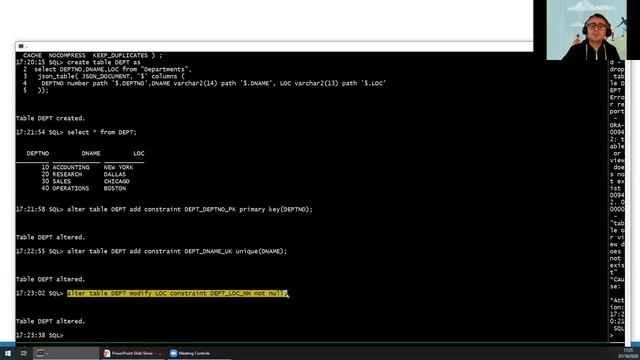Click the SALES department name

tap(62, 181)
